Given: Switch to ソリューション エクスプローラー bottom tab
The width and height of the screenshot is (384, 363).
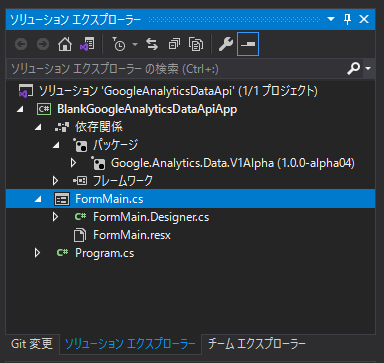Looking at the screenshot, I should click(x=130, y=344).
